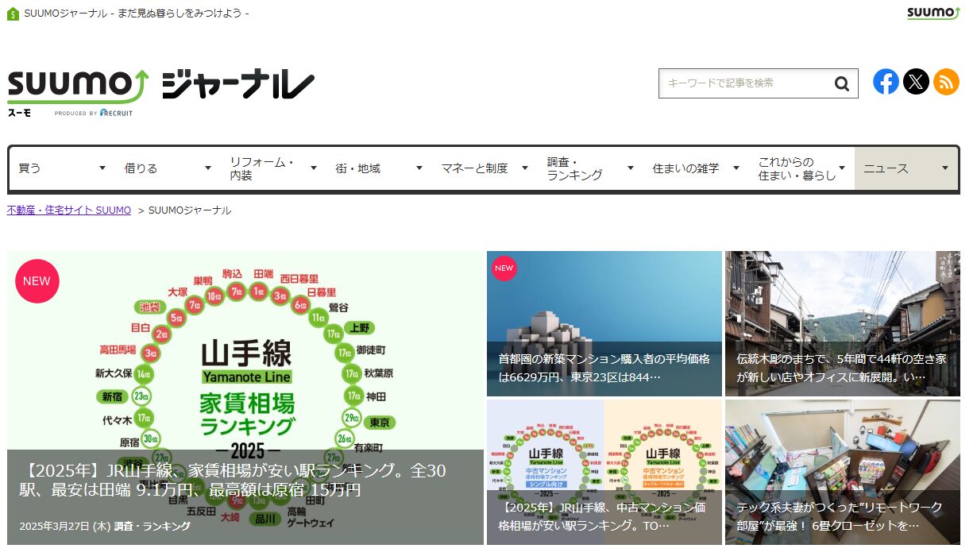Click the green house icon in top bar
The width and height of the screenshot is (977, 560).
pyautogui.click(x=13, y=14)
